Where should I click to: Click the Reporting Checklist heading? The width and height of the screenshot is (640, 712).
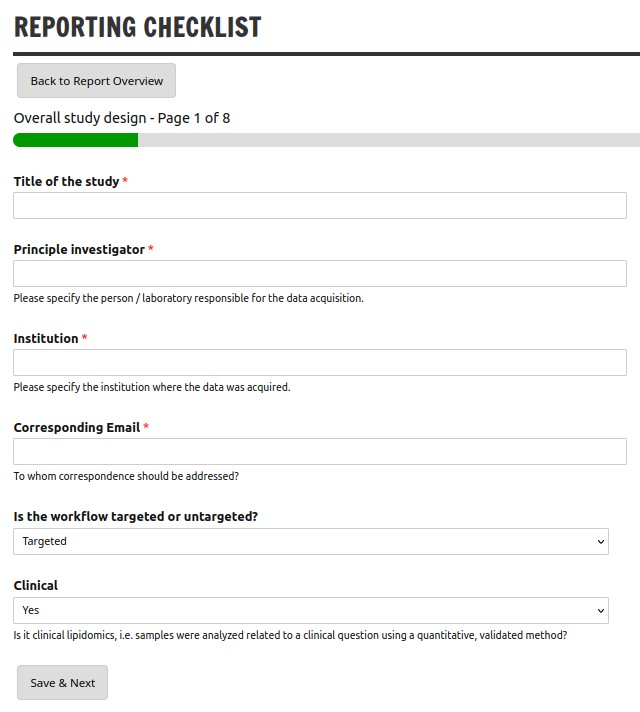(138, 27)
